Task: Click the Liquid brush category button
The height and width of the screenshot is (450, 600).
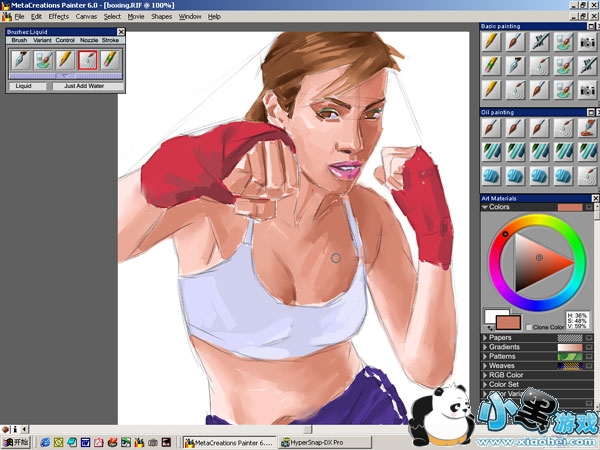Action: coord(23,86)
